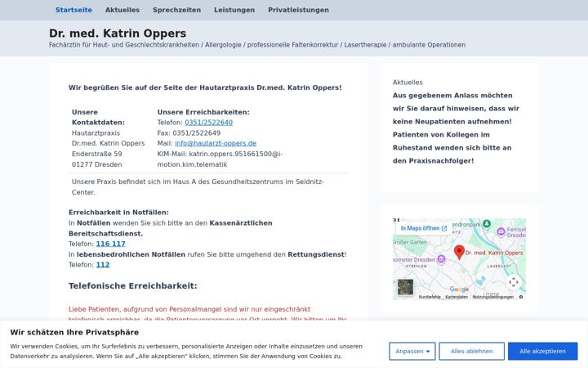Click the external-link icon beside In Maps öffnen
Image resolution: width=588 pixels, height=368 pixels.
tap(444, 228)
